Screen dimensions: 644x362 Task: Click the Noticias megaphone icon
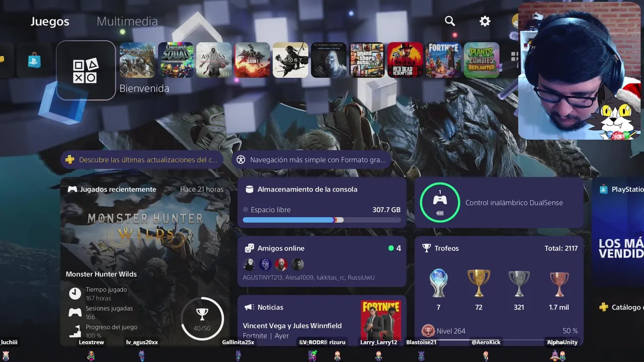pyautogui.click(x=249, y=307)
